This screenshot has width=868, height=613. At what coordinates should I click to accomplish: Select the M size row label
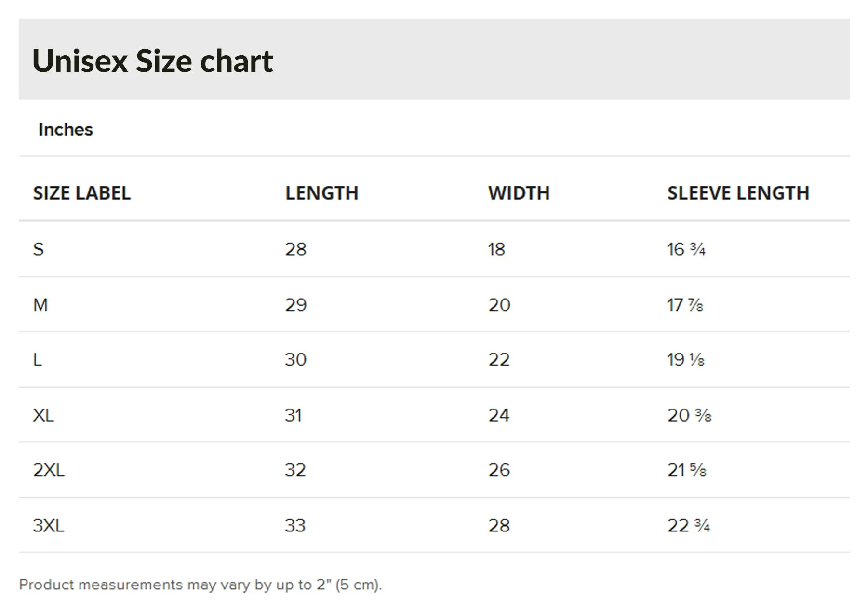40,305
